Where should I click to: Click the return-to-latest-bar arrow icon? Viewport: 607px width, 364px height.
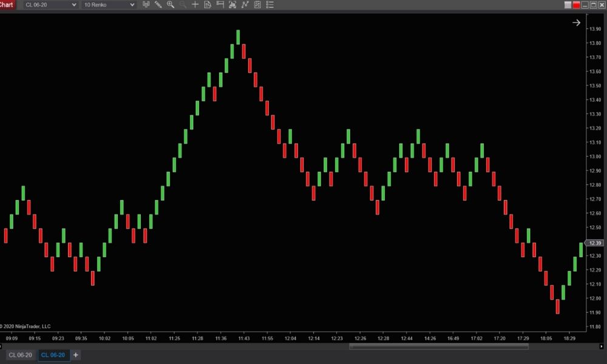pos(577,23)
